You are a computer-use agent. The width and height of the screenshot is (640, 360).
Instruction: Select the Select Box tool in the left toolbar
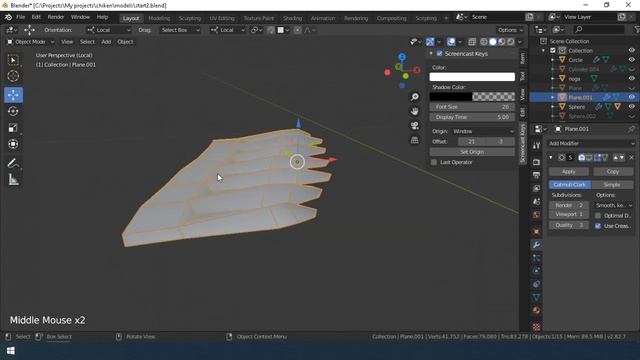[x=13, y=60]
